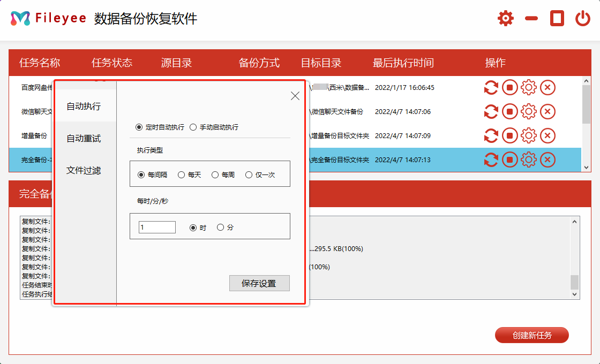Click the 保存设置 button
The height and width of the screenshot is (364, 600).
pyautogui.click(x=259, y=283)
